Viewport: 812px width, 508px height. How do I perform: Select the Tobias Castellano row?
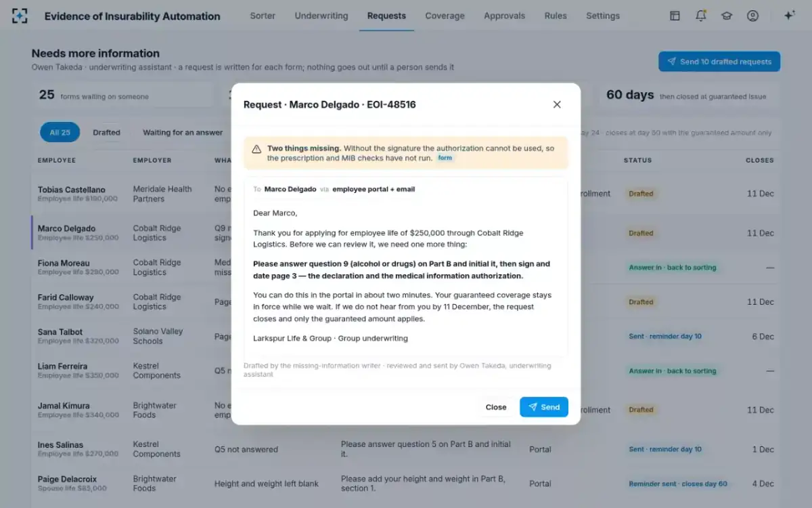pyautogui.click(x=406, y=194)
